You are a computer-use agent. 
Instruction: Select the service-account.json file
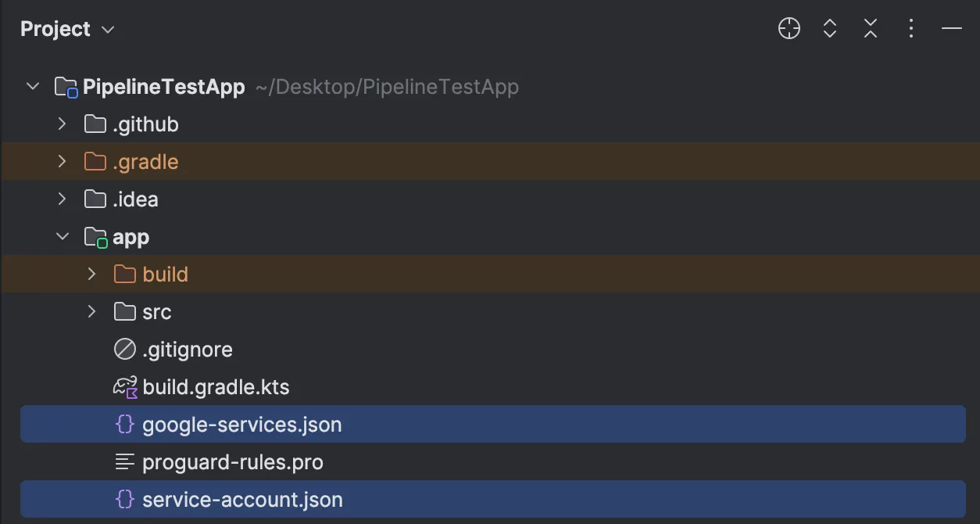point(242,500)
